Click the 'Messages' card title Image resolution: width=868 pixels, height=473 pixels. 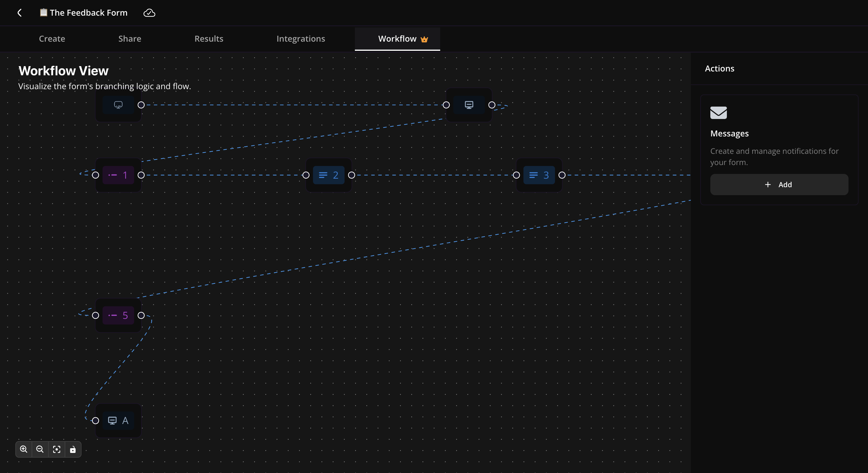tap(729, 134)
